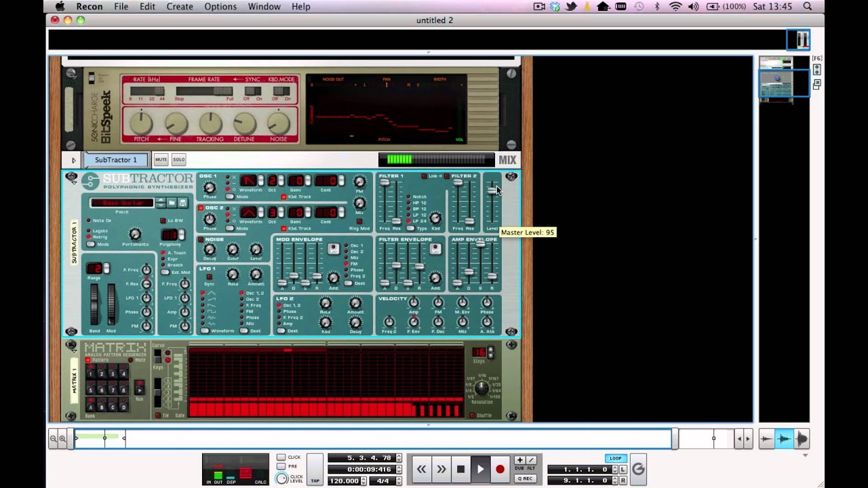Toggle the Filter Link button

point(424,176)
